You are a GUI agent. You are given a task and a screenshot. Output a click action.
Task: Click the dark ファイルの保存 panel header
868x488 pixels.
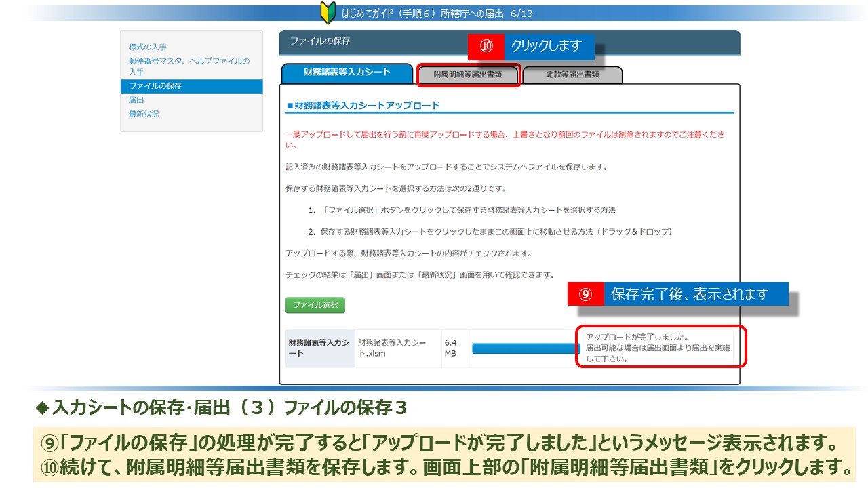pyautogui.click(x=509, y=41)
